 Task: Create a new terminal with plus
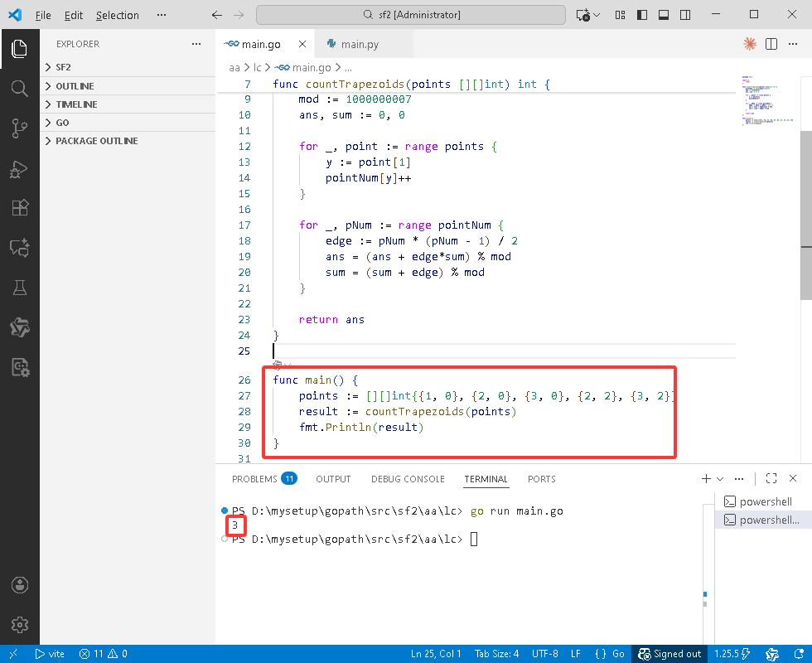pyautogui.click(x=706, y=479)
